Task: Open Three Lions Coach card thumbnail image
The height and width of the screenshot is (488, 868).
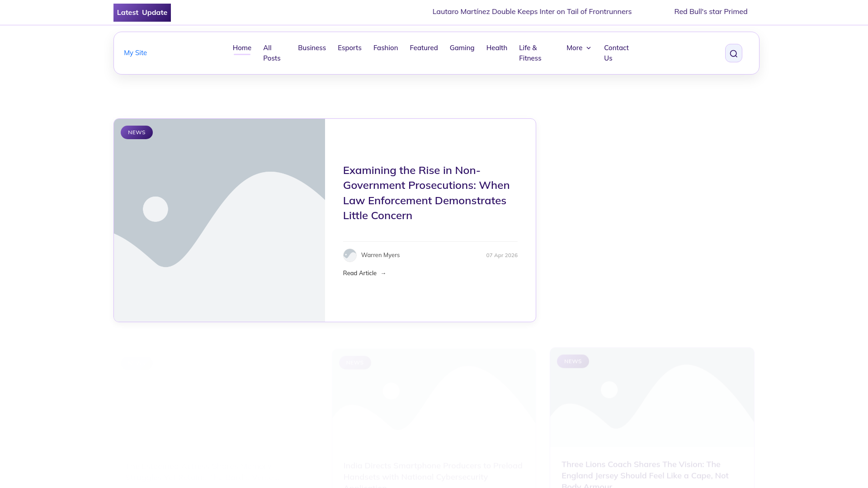Action: (x=652, y=398)
